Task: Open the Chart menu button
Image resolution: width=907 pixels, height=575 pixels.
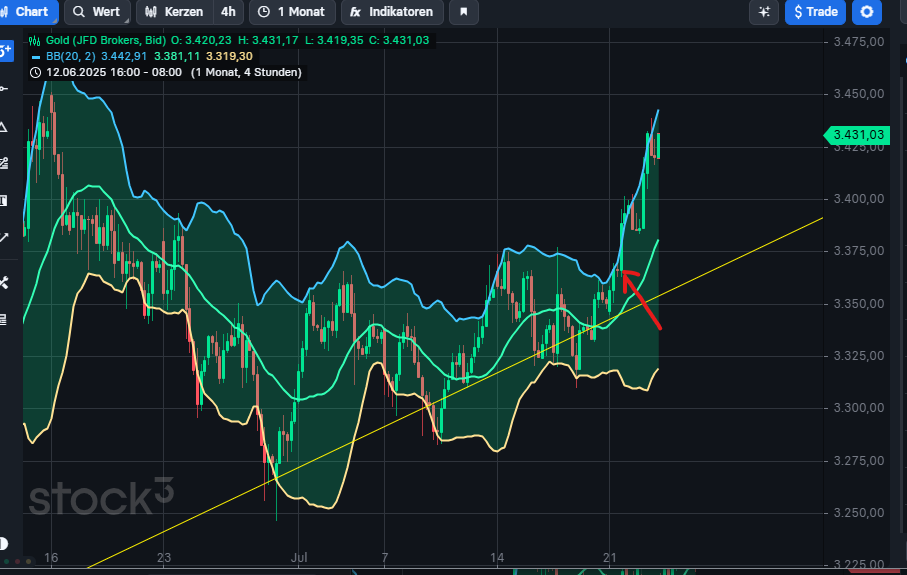Action: click(28, 12)
